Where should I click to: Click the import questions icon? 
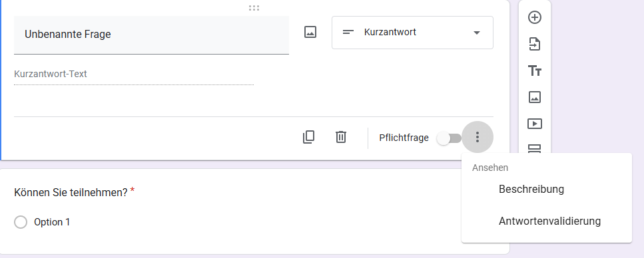tap(534, 44)
